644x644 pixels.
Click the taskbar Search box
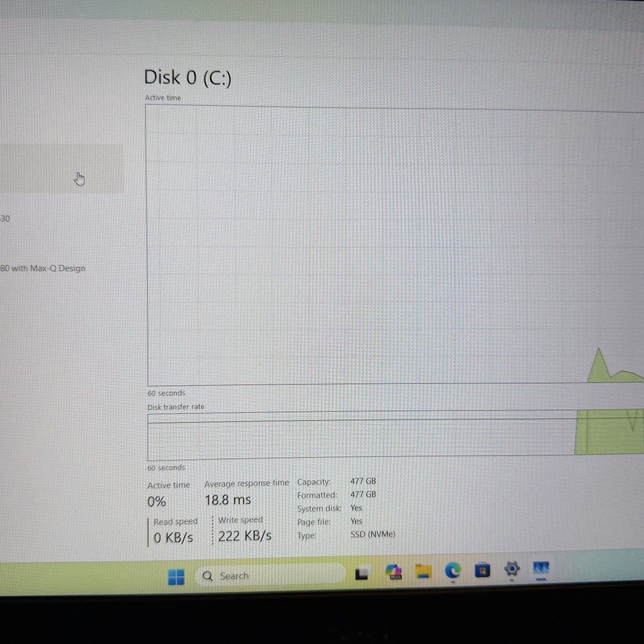(x=270, y=575)
